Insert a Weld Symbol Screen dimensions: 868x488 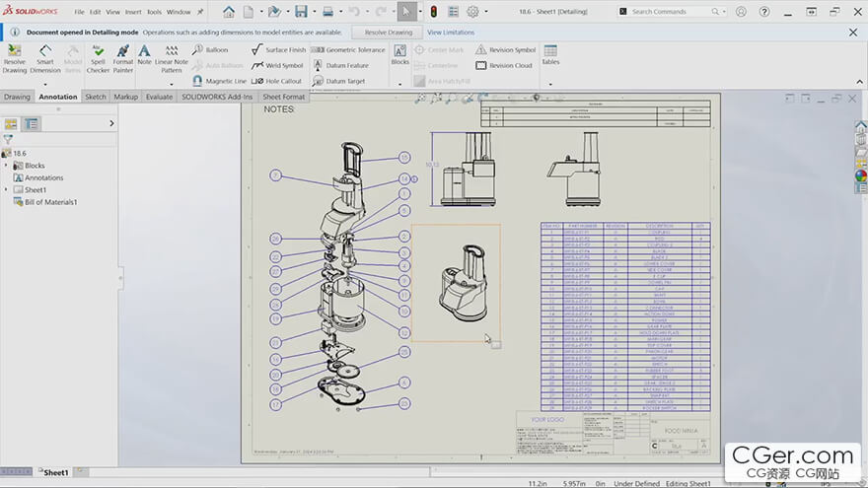(277, 65)
